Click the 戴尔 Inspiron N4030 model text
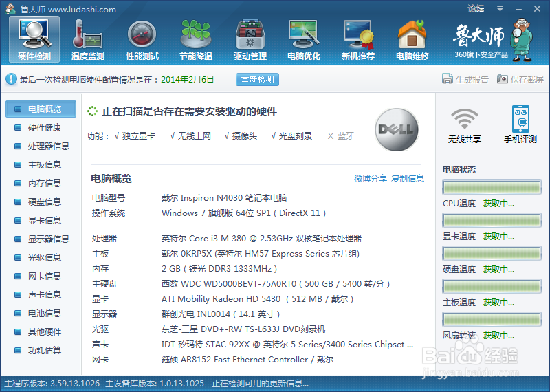The height and width of the screenshot is (392, 550). tap(224, 198)
